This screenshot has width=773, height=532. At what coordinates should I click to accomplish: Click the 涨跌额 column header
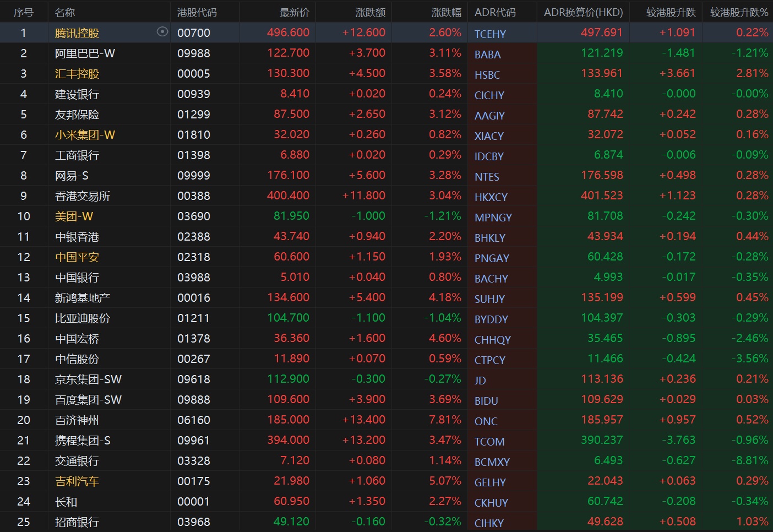pyautogui.click(x=371, y=12)
